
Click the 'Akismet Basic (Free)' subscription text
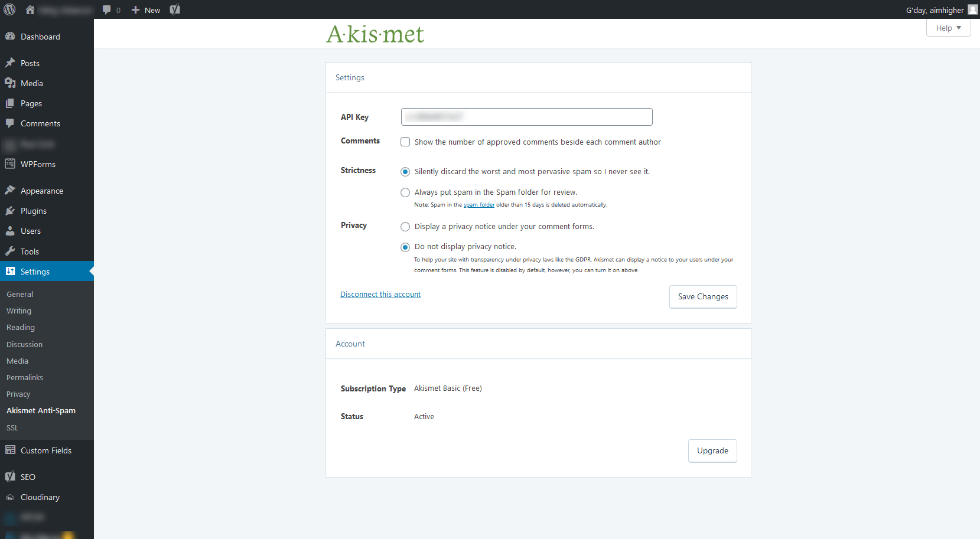[448, 388]
